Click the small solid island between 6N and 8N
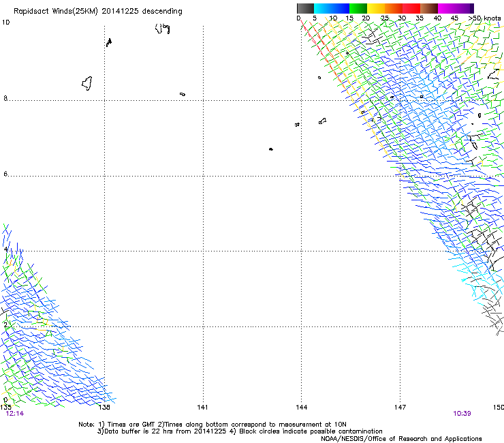This screenshot has height=443, width=504. [x=271, y=149]
